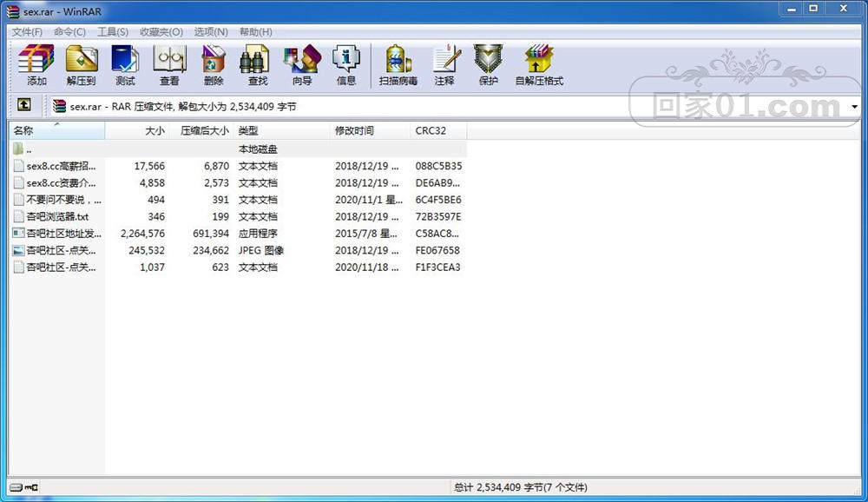This screenshot has width=868, height=502.
Task: Click the size value "494"
Action: pyautogui.click(x=156, y=200)
